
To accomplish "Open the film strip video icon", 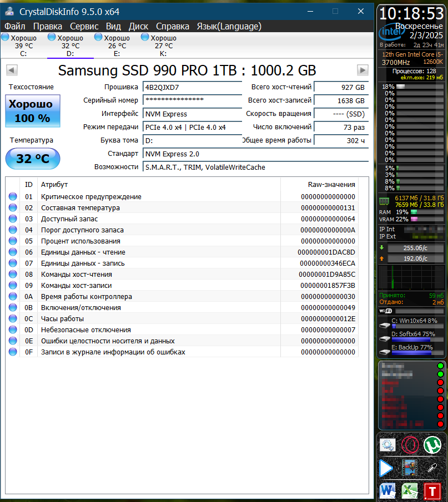I will 410,468.
